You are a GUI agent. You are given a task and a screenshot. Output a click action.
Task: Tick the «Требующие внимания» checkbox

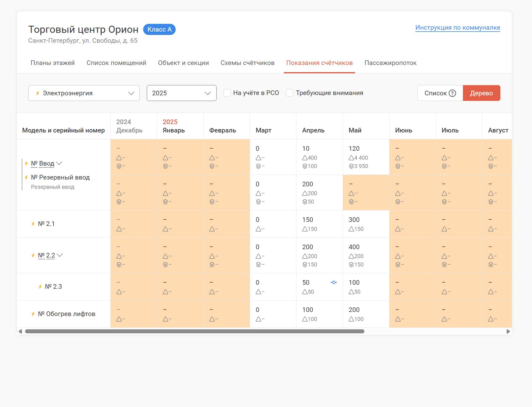tap(290, 93)
